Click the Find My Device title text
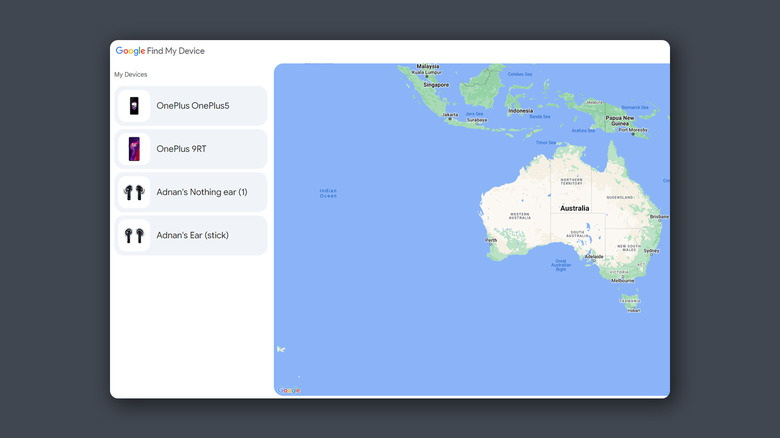780x438 pixels. point(176,51)
